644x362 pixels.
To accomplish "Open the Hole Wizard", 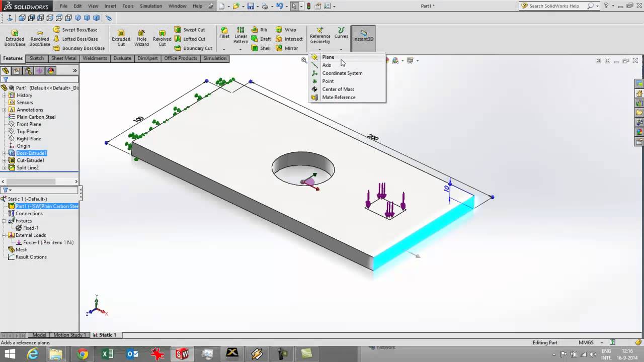I will click(x=141, y=38).
